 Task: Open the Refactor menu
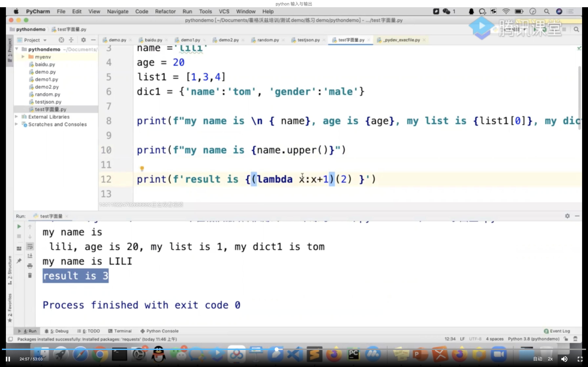pos(165,11)
